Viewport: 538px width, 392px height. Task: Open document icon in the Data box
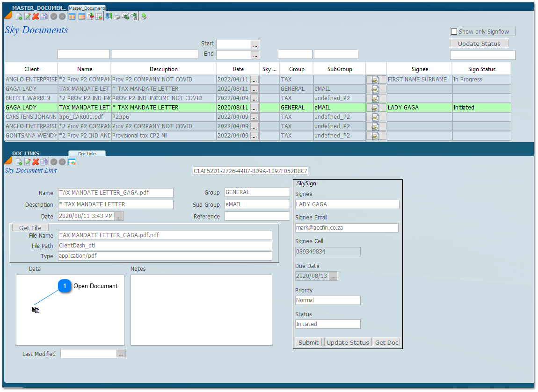click(x=36, y=310)
